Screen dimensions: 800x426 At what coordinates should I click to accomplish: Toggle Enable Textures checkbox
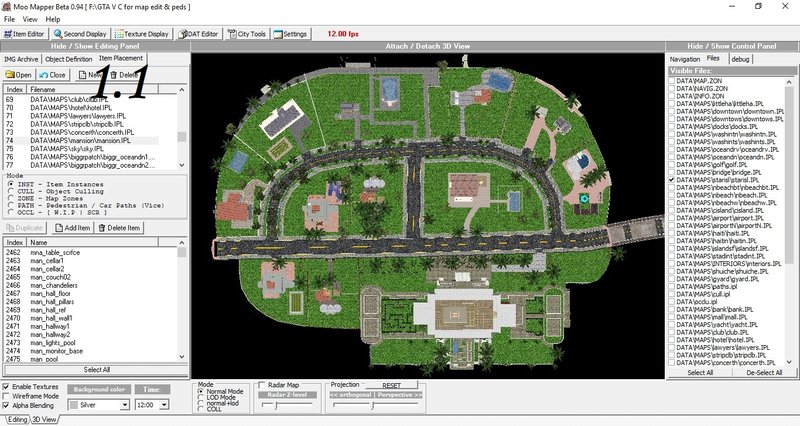(7, 387)
